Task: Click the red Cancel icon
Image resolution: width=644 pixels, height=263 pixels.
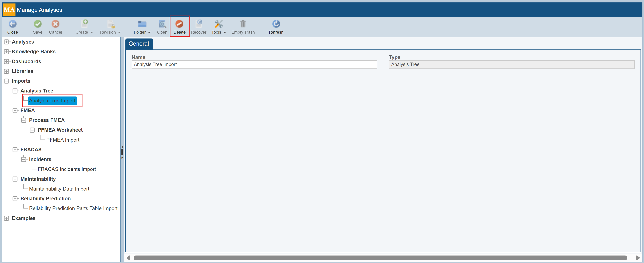Action: [x=55, y=24]
